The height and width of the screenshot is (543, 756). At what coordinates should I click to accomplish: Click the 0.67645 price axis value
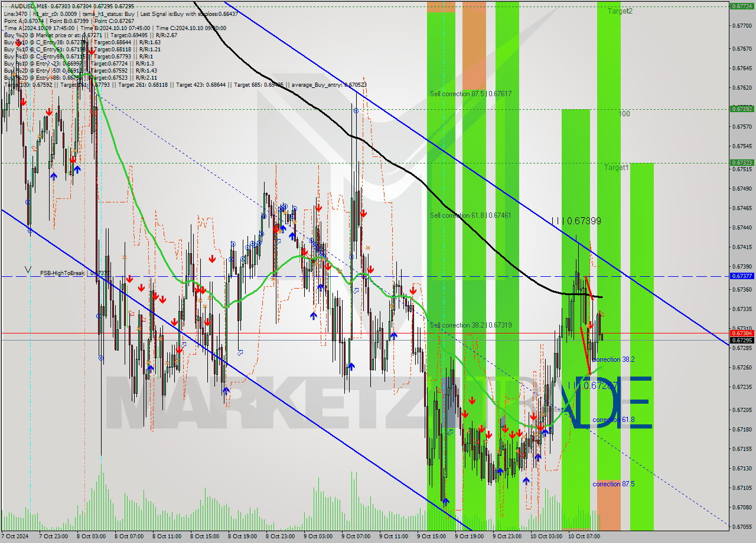coord(741,68)
